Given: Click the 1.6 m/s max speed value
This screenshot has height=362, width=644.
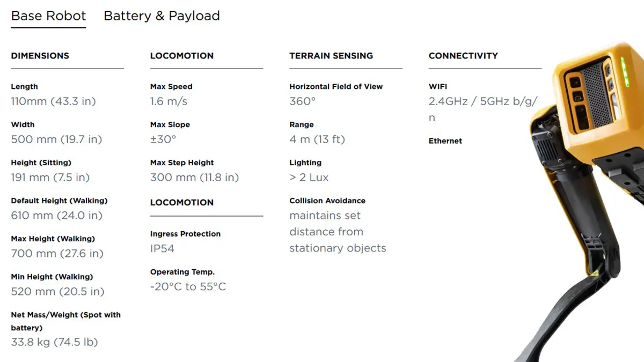Looking at the screenshot, I should pos(169,102).
